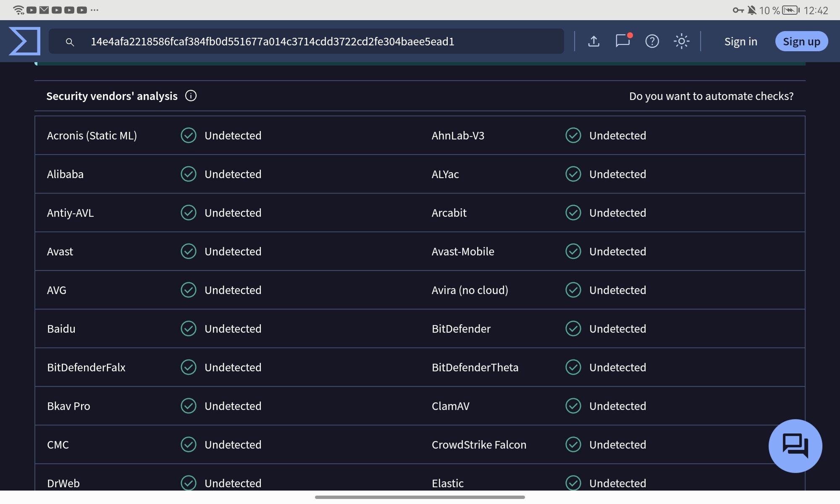The height and width of the screenshot is (504, 840).
Task: Click the checkmark icon for BitDefender
Action: pos(573,328)
